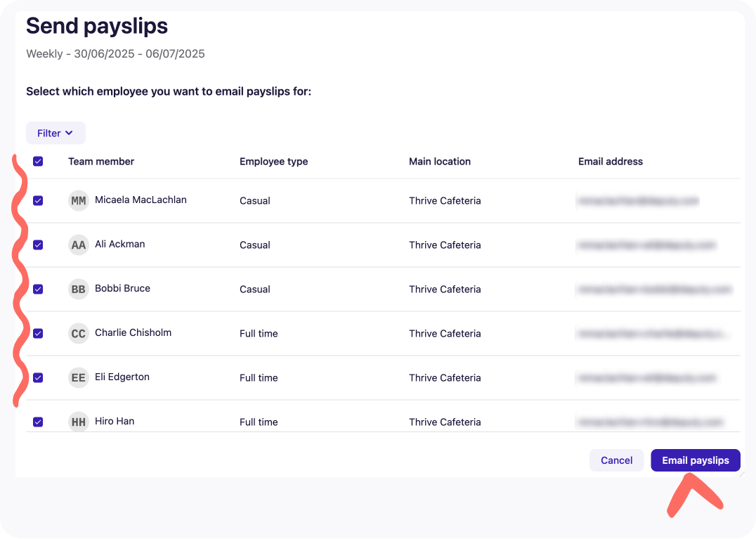This screenshot has width=756, height=539.
Task: Click Hiro Han's HH avatar icon
Action: (78, 422)
